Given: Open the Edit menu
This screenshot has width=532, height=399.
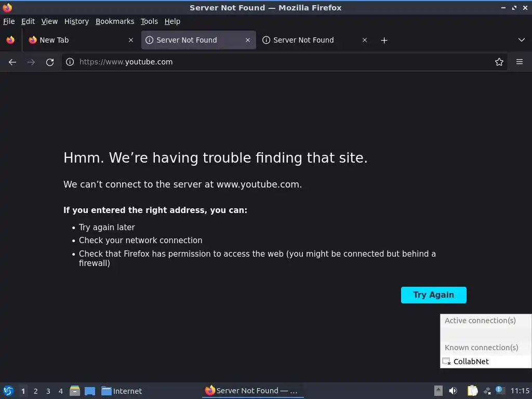Looking at the screenshot, I should coord(28,21).
